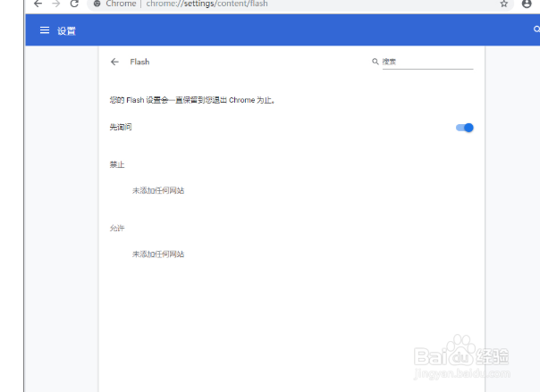
Task: Click the 先询问 label
Action: point(121,127)
